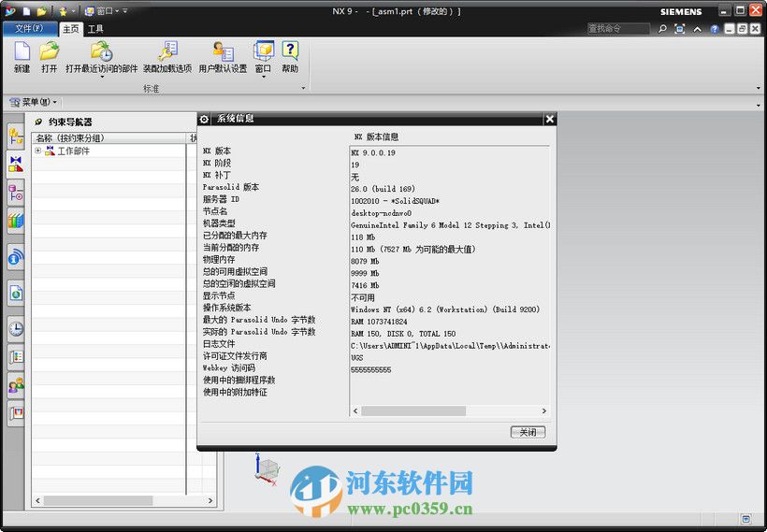Screen dimensions: 767x532
Task: Open the 标准 group options arrow
Action: pos(303,89)
